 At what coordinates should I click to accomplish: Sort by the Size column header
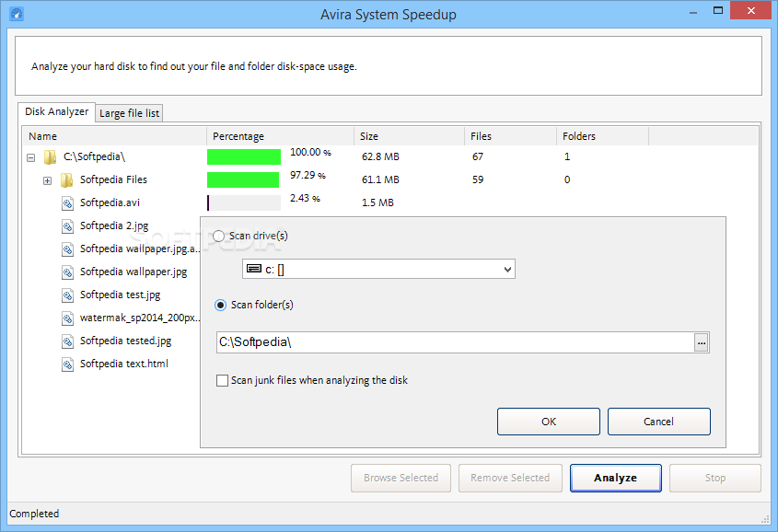point(409,136)
